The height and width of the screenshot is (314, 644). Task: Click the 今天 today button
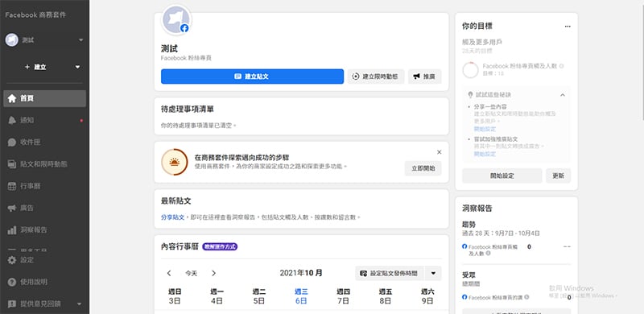click(191, 273)
